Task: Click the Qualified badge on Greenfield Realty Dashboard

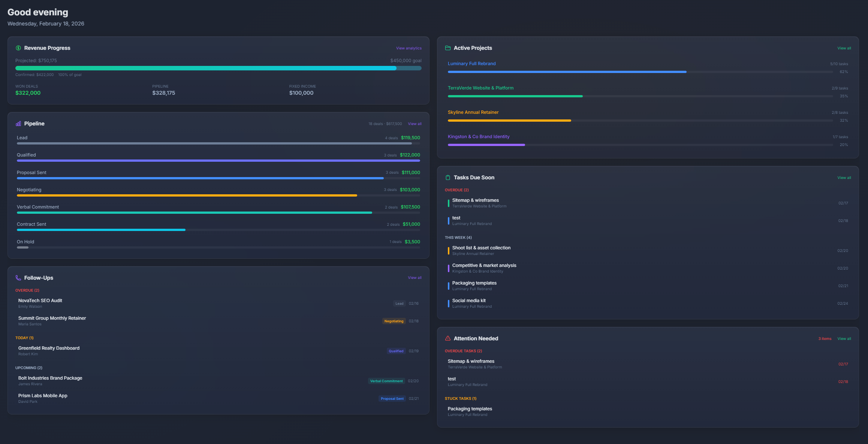Action: (x=396, y=351)
